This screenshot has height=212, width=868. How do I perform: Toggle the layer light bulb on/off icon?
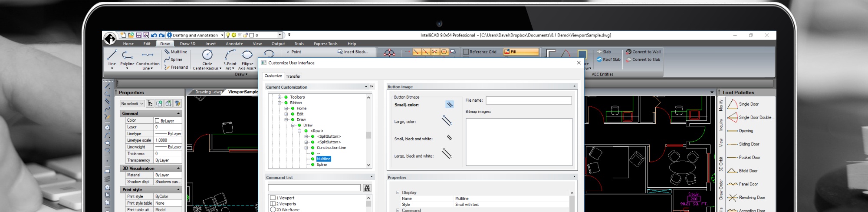click(228, 35)
